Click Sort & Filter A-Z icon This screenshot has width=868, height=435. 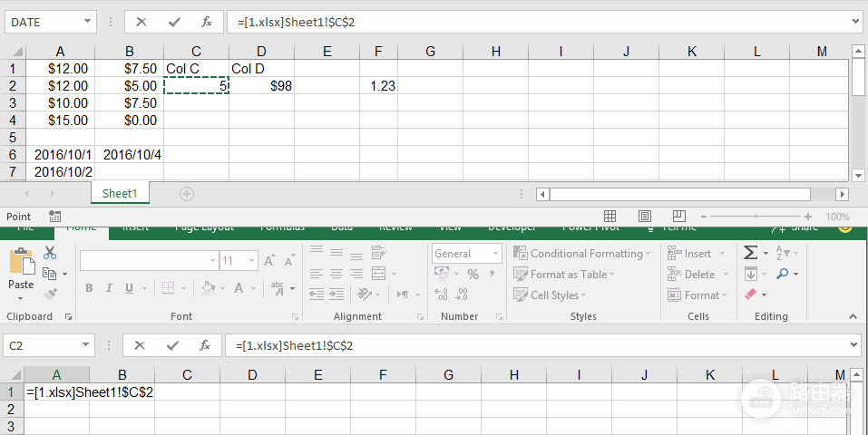click(x=783, y=253)
